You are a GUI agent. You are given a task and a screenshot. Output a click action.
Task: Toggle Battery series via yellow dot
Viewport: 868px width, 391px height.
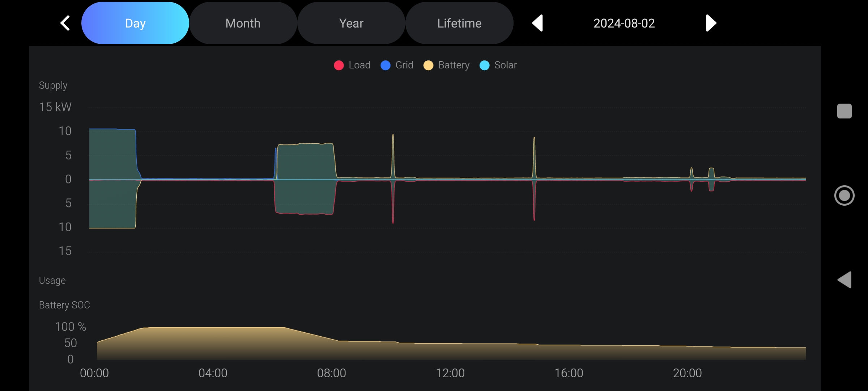pos(428,65)
